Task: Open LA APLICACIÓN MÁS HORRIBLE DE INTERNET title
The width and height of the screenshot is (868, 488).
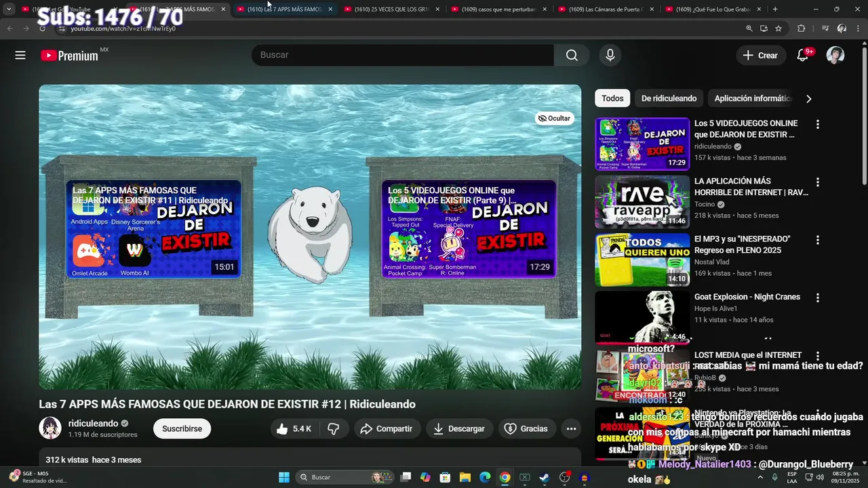Action: click(751, 187)
